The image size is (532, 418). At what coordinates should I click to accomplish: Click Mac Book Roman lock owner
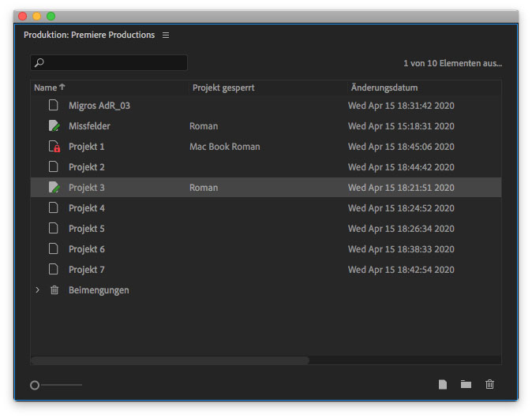click(225, 147)
